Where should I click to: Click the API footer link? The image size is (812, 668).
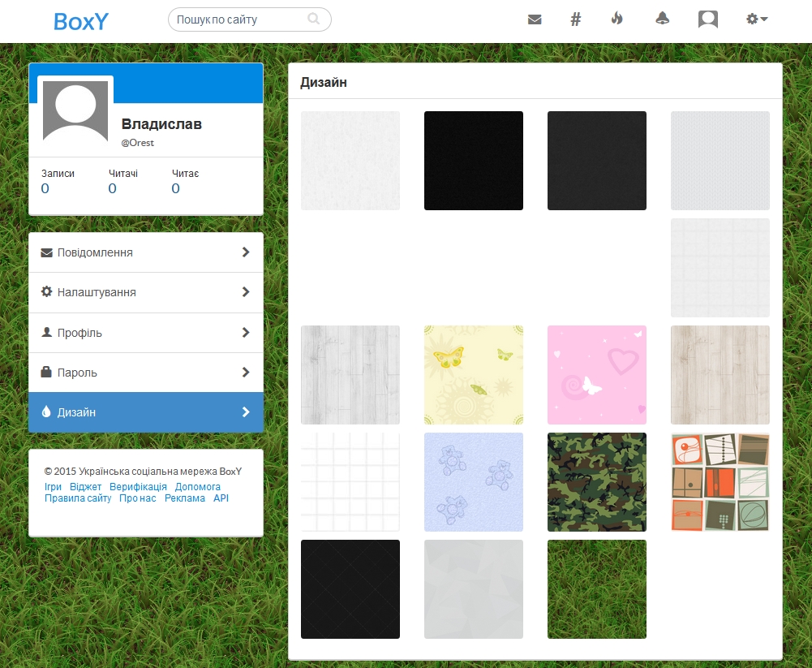tap(221, 498)
